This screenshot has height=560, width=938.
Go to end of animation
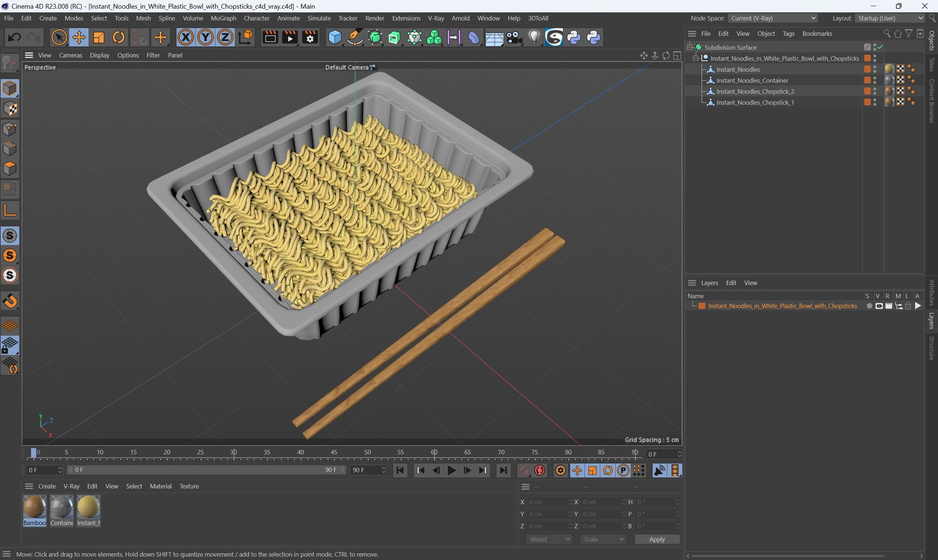(503, 470)
